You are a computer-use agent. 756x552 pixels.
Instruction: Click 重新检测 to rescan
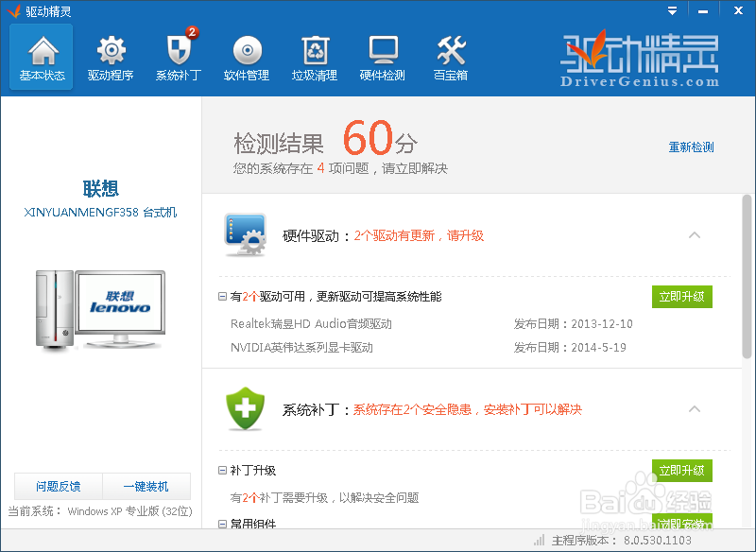pos(691,147)
